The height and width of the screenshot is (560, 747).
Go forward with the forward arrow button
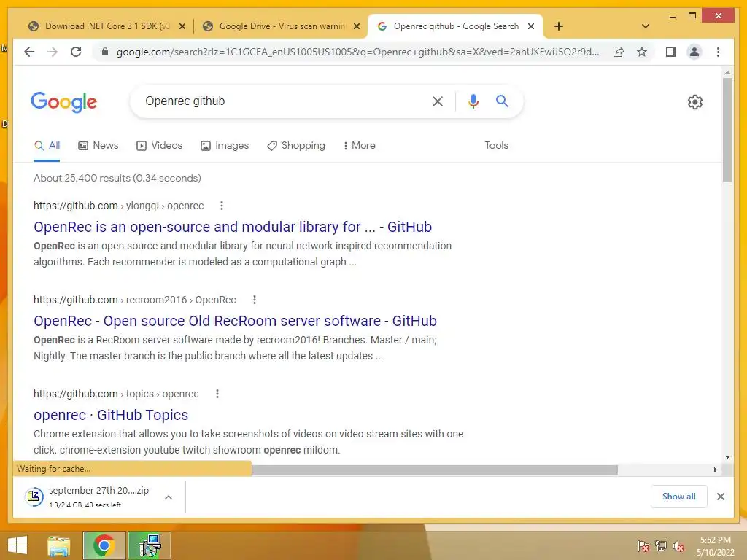click(x=53, y=52)
